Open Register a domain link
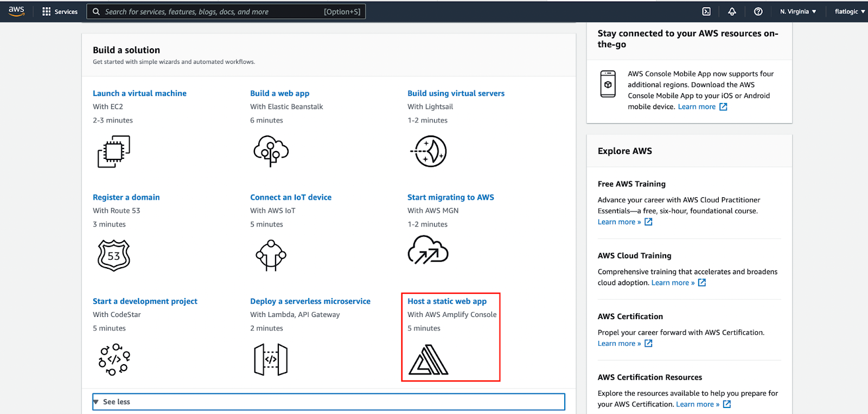Viewport: 868px width, 414px height. click(x=126, y=197)
